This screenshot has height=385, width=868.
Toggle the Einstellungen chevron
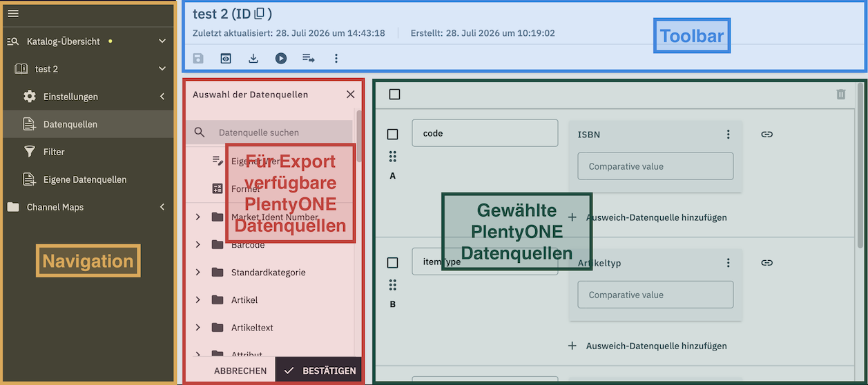(x=162, y=97)
